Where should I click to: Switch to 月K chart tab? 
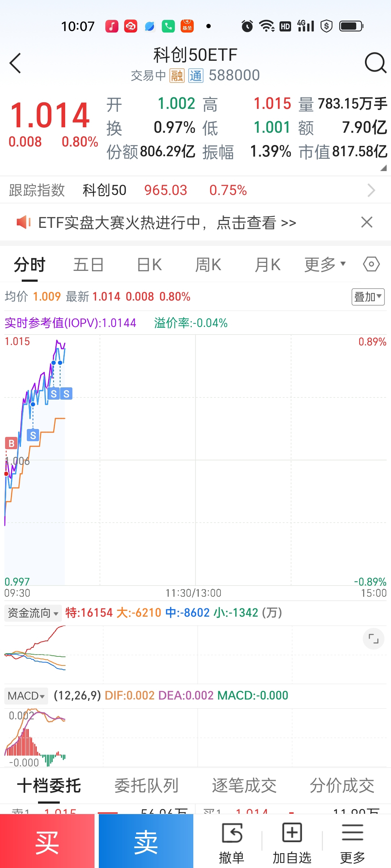click(x=268, y=264)
